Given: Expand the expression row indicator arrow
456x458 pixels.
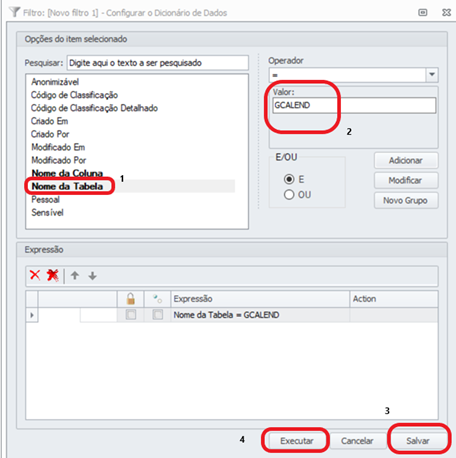Looking at the screenshot, I should [32, 315].
